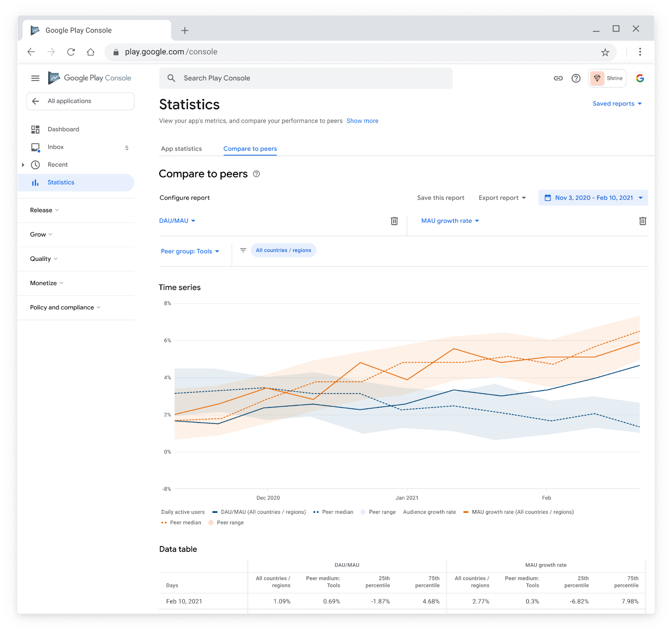The width and height of the screenshot is (672, 633).
Task: Delete the DAU/MAU metric with trash icon
Action: point(394,221)
